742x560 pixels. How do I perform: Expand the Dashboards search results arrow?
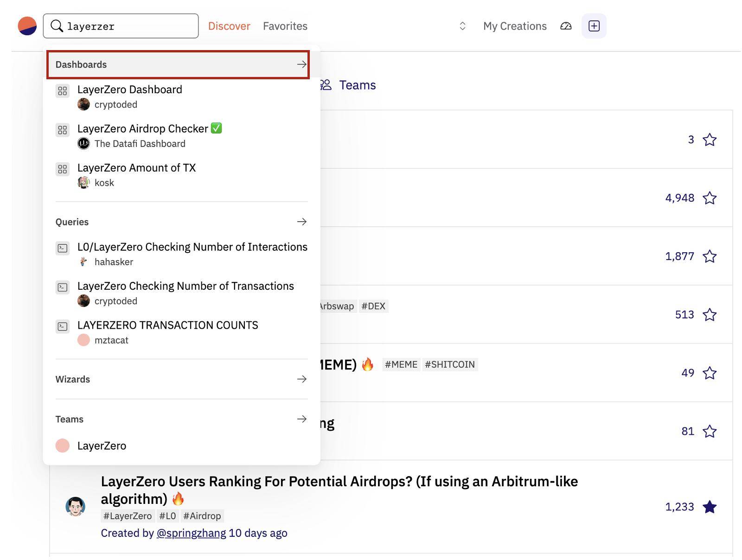click(302, 64)
